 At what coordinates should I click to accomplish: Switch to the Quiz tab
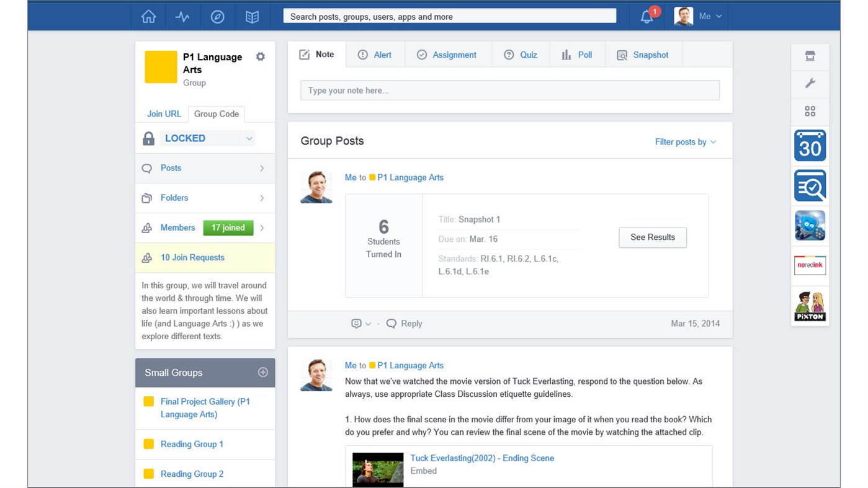521,55
